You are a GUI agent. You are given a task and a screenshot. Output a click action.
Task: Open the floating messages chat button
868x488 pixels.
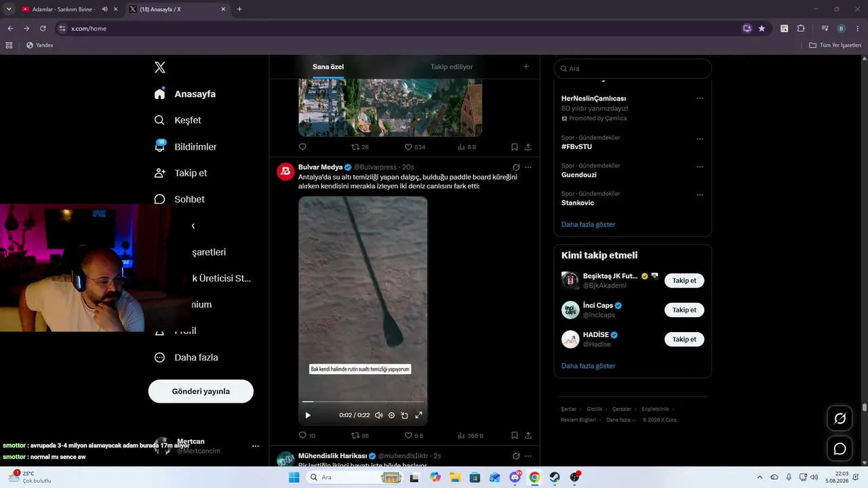(x=840, y=449)
